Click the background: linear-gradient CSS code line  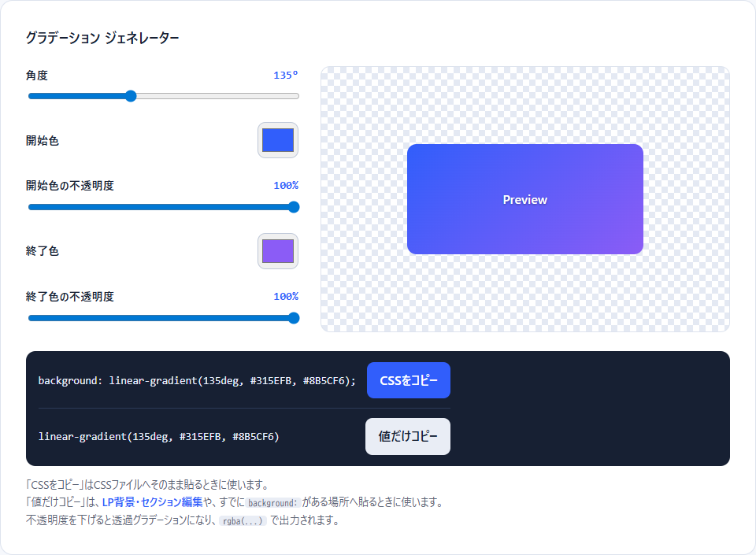coord(197,380)
